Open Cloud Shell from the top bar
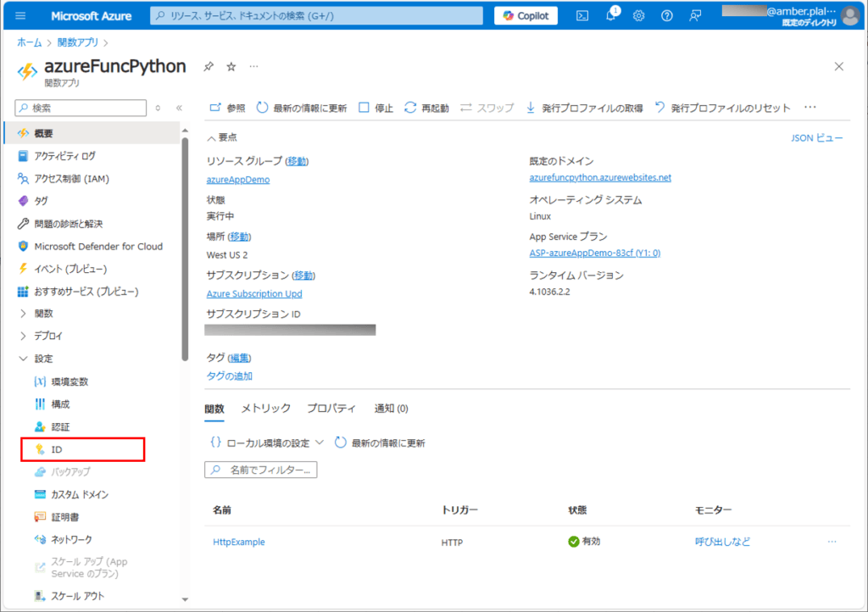The height and width of the screenshot is (612, 868). click(x=581, y=15)
